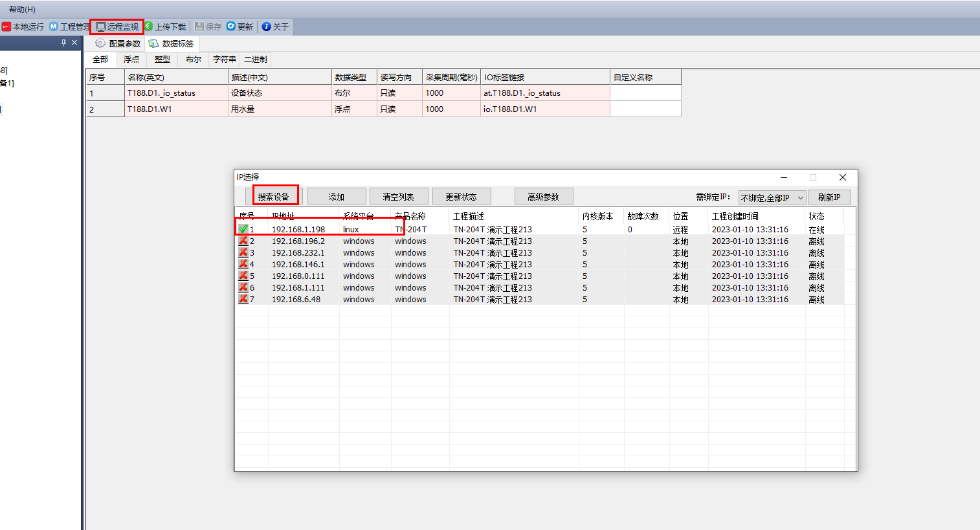
Task: Click the 本地运行 toolbar icon
Action: [x=6, y=27]
